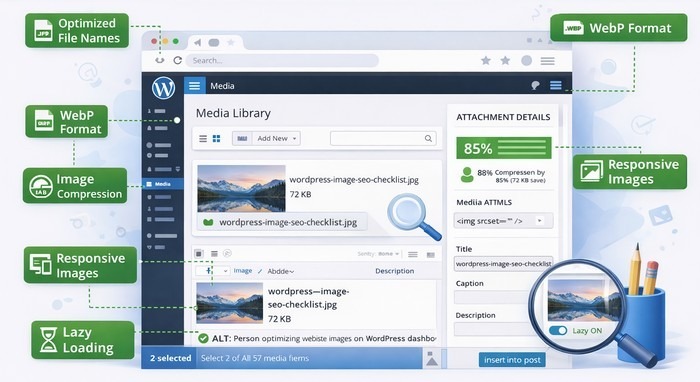700x382 pixels.
Task: Open the img srcset combo box
Action: click(x=504, y=220)
